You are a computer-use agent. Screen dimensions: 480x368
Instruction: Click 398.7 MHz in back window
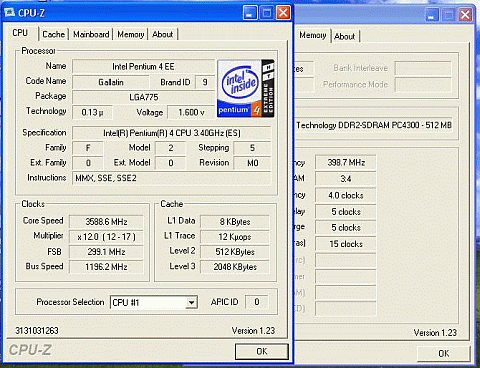click(346, 162)
